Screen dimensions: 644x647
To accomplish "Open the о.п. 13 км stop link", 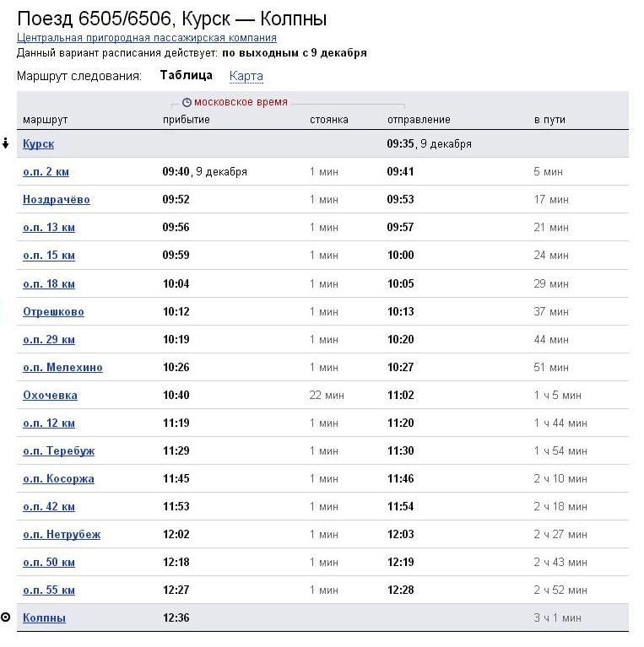I will tap(49, 228).
